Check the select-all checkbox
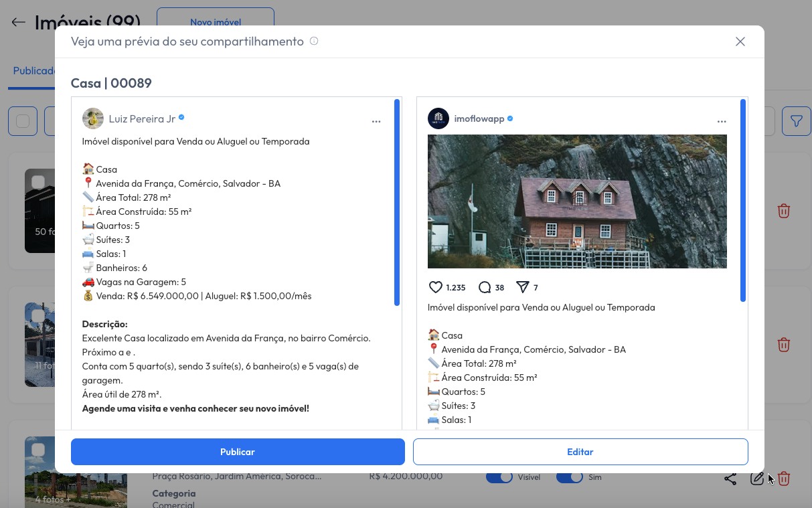Image resolution: width=812 pixels, height=508 pixels. click(23, 121)
